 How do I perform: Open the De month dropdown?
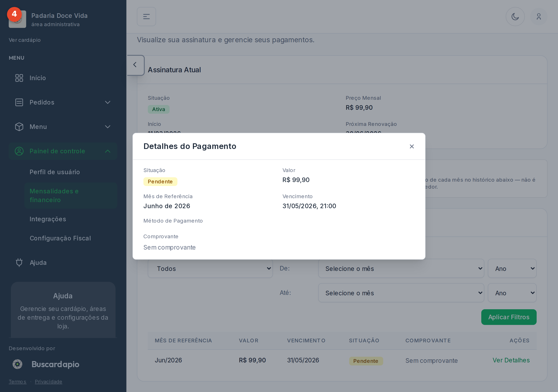tap(401, 268)
